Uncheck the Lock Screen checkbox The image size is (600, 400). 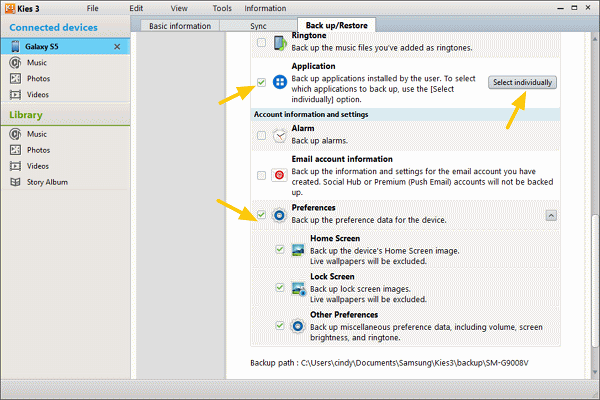tap(280, 287)
